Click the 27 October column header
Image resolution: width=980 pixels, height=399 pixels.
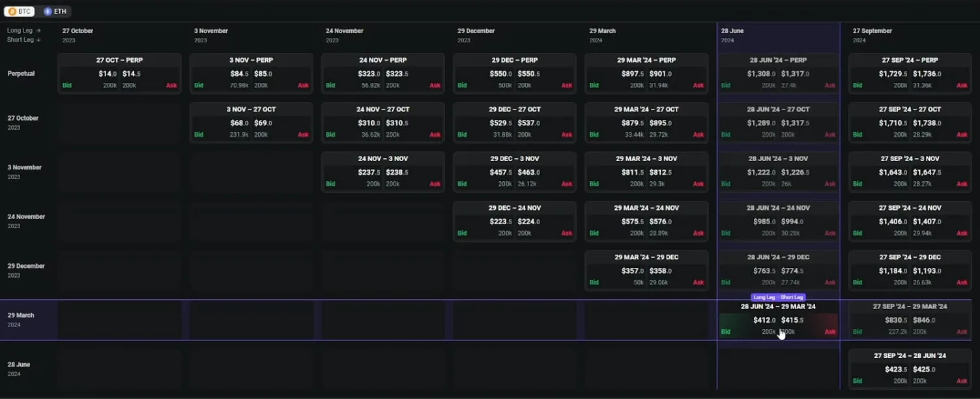(x=78, y=35)
